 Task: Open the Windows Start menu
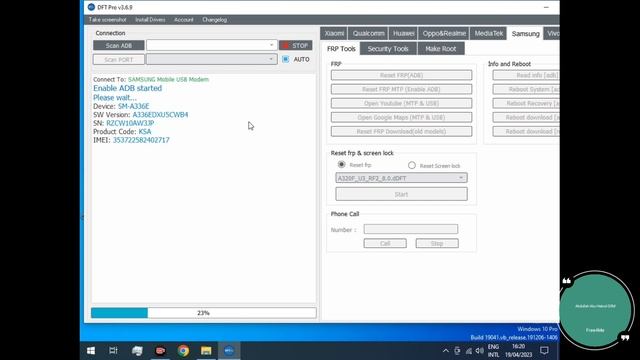91,351
